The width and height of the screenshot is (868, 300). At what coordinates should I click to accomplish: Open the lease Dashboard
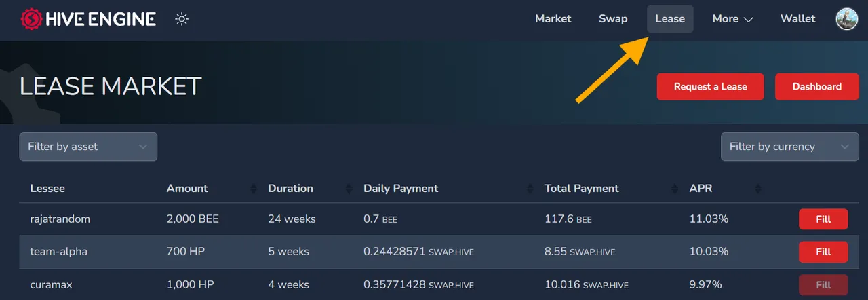click(x=817, y=87)
